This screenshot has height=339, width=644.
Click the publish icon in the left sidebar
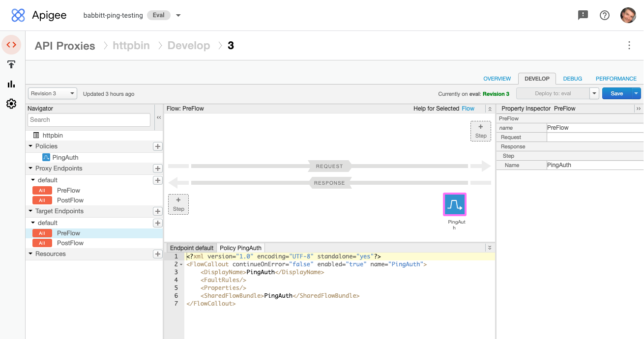11,64
